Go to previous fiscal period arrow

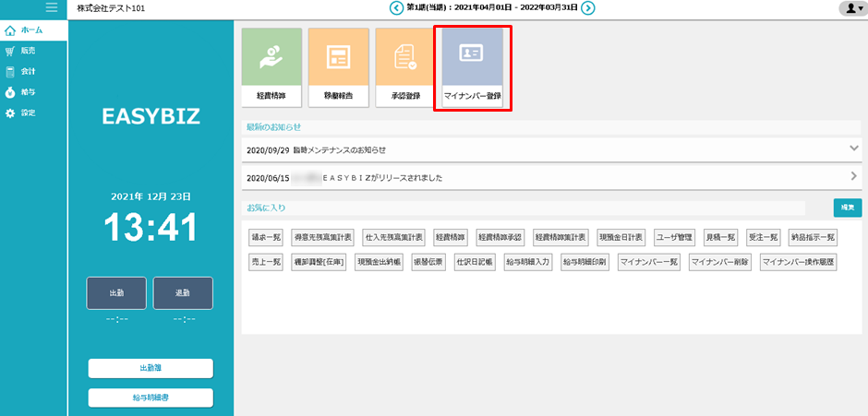[396, 8]
